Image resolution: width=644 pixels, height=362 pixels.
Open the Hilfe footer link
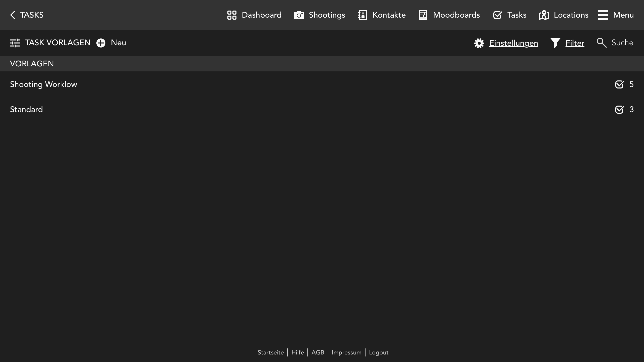[297, 352]
